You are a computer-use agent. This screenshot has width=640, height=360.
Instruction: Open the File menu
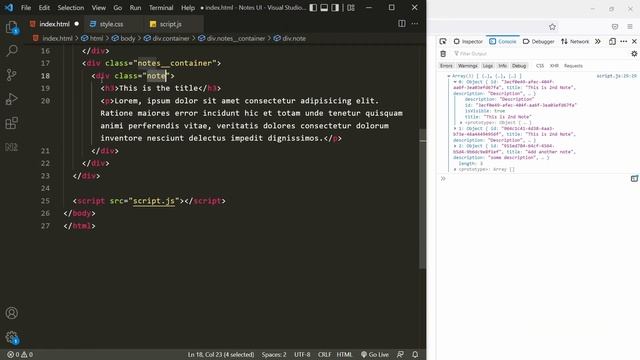coord(26,8)
